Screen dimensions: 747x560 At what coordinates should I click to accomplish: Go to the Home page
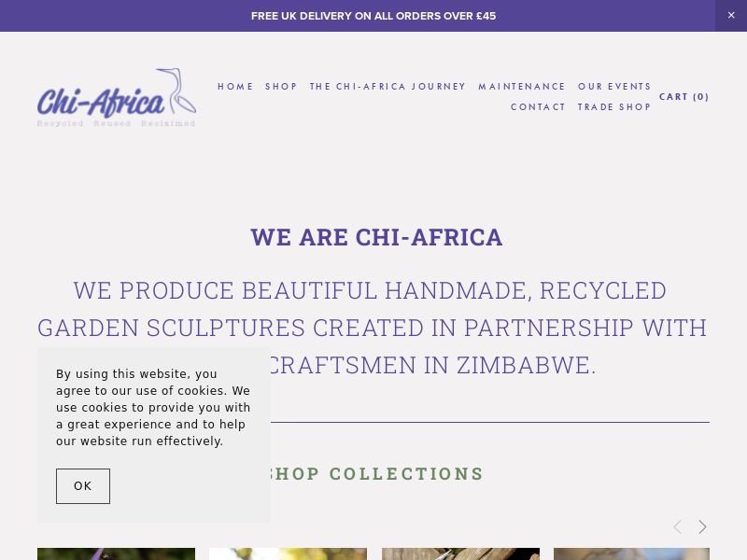(x=235, y=87)
